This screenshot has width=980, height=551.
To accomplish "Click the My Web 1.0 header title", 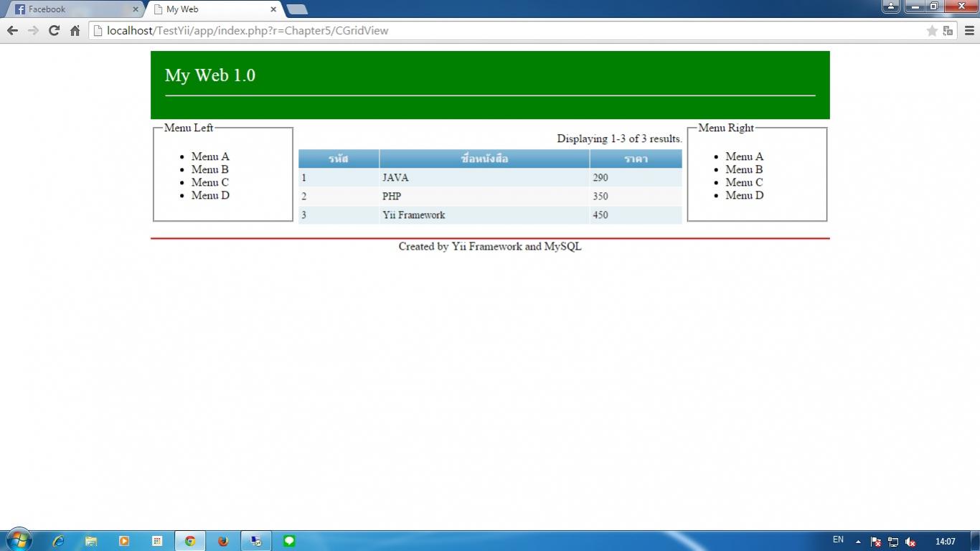I will (210, 75).
